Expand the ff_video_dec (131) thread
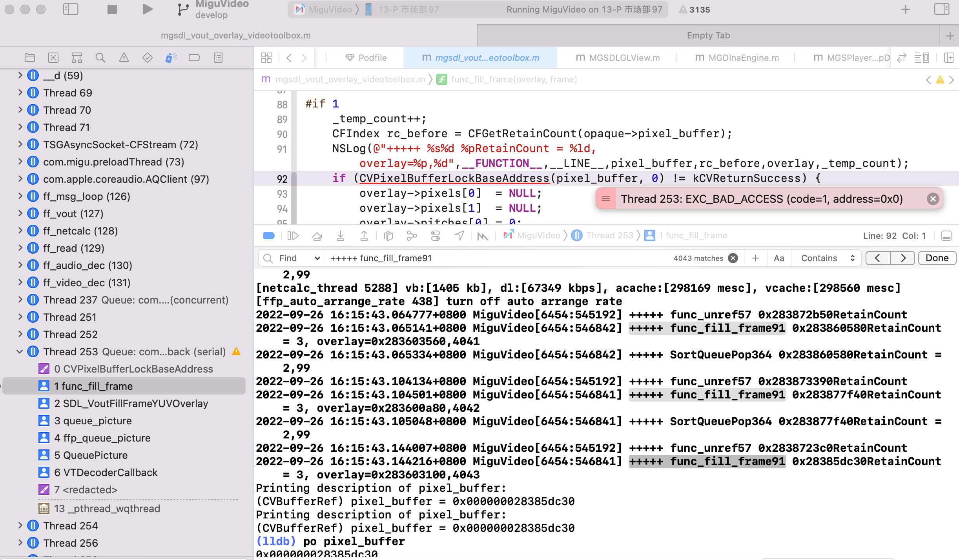 point(20,283)
